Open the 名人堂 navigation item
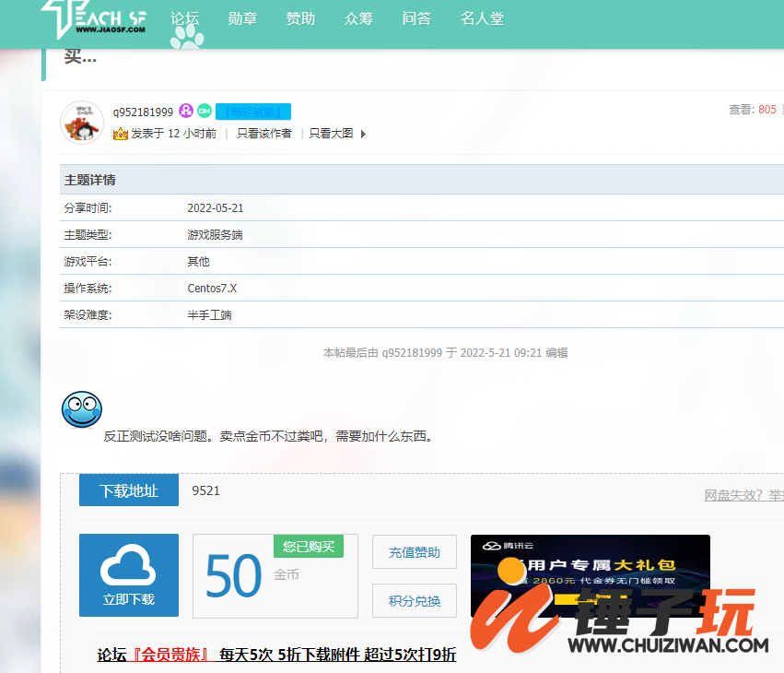This screenshot has width=784, height=673. click(482, 19)
